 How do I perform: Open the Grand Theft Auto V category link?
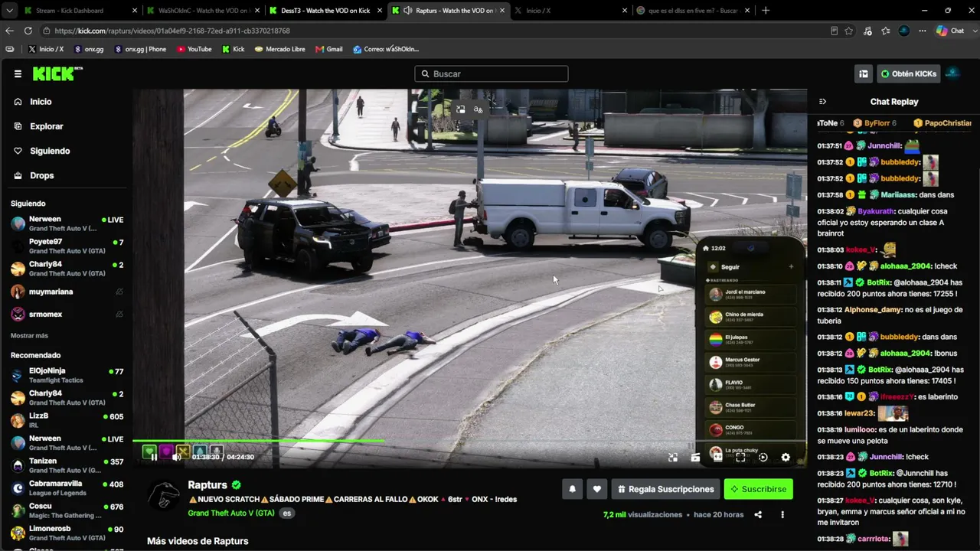(x=231, y=513)
